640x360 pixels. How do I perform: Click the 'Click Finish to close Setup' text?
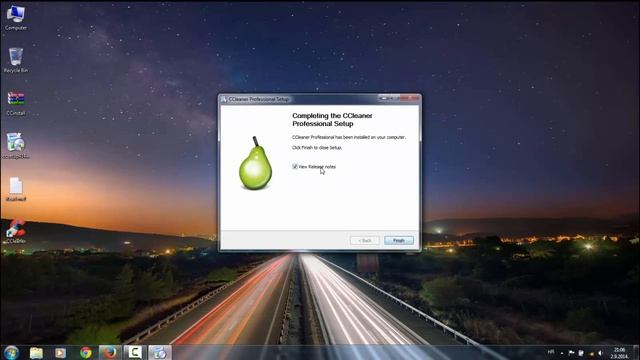click(317, 148)
